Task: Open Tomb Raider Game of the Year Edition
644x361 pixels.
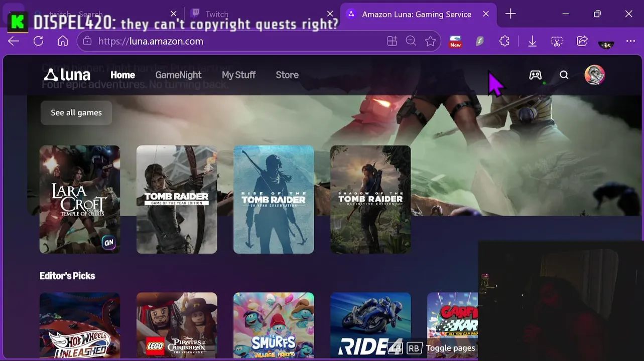Action: point(177,200)
